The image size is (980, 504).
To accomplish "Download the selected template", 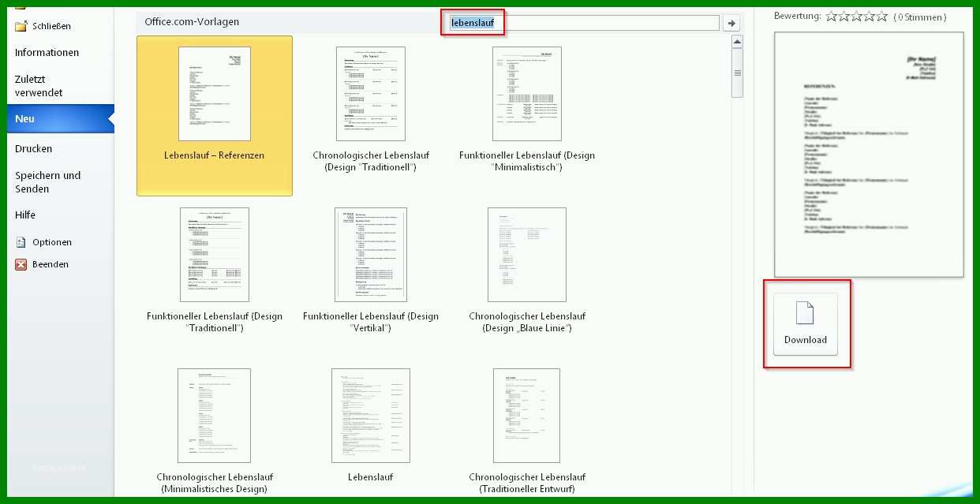I will (x=806, y=324).
